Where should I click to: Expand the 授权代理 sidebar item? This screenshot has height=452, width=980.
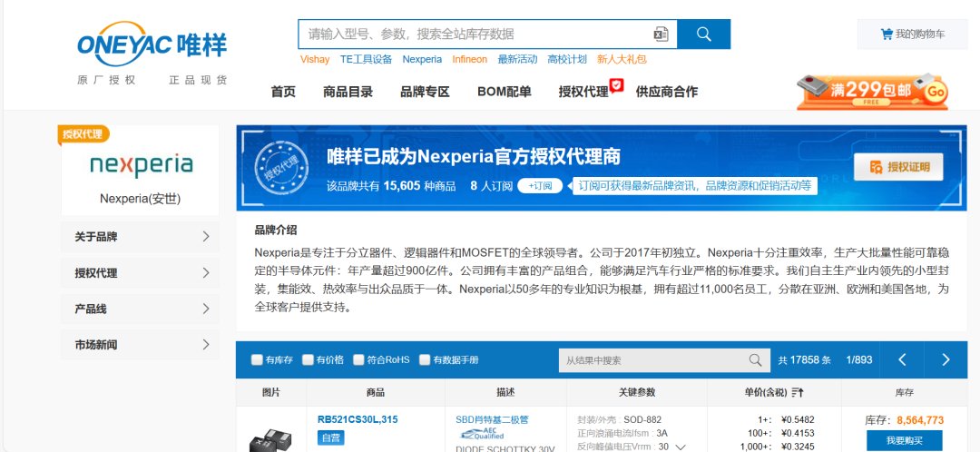tap(140, 273)
